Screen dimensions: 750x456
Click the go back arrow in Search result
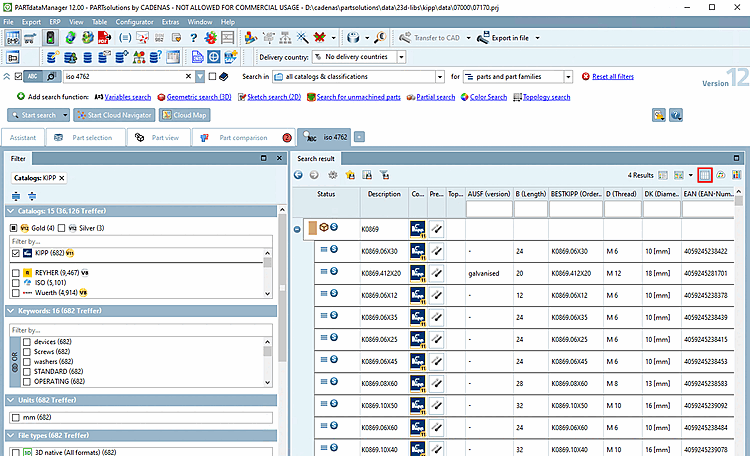[x=298, y=175]
